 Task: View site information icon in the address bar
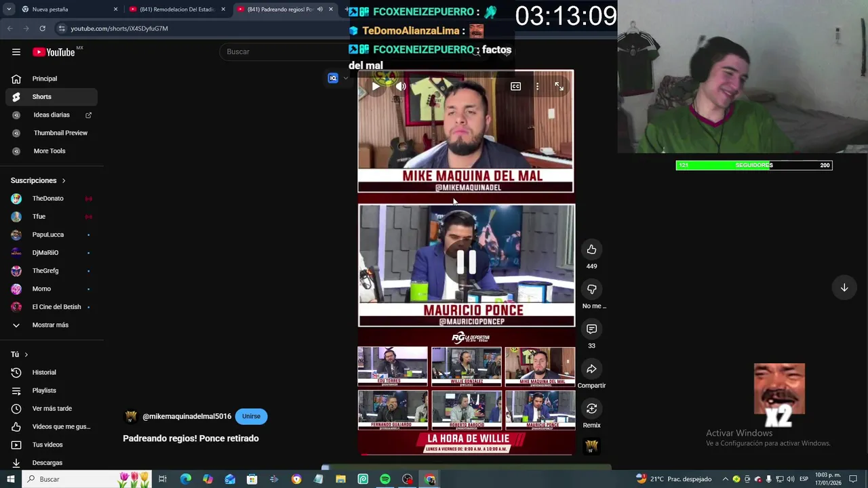[62, 28]
